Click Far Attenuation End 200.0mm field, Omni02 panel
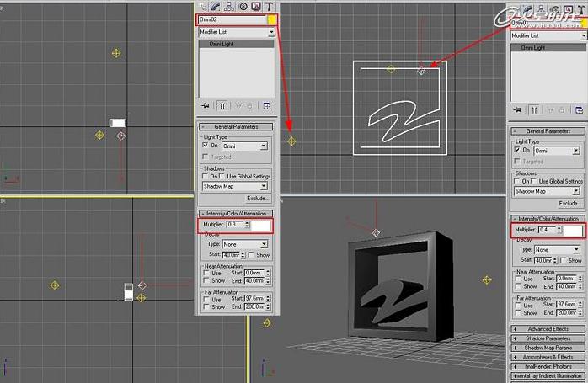The image size is (588, 383). click(x=254, y=306)
